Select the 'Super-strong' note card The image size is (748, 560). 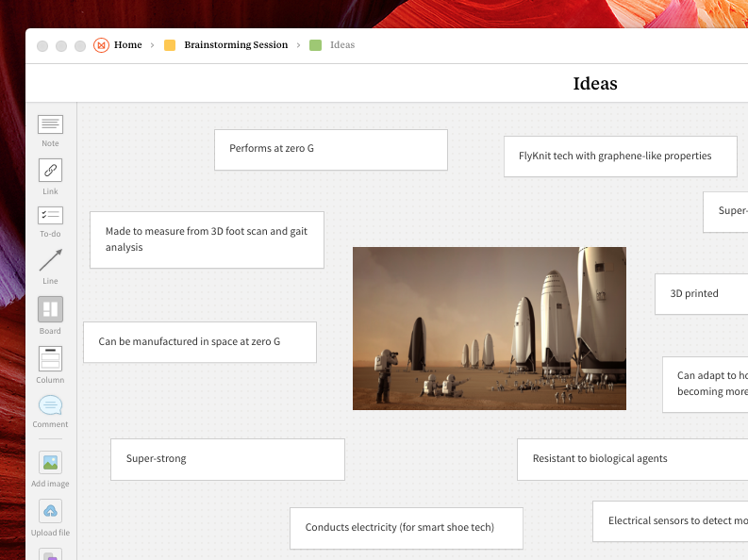pyautogui.click(x=227, y=459)
